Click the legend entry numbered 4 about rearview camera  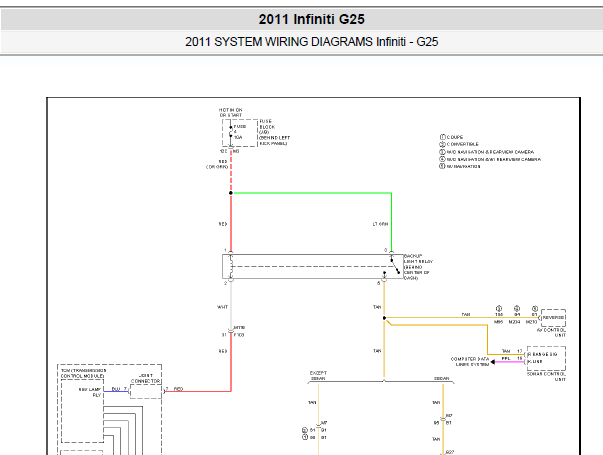490,159
